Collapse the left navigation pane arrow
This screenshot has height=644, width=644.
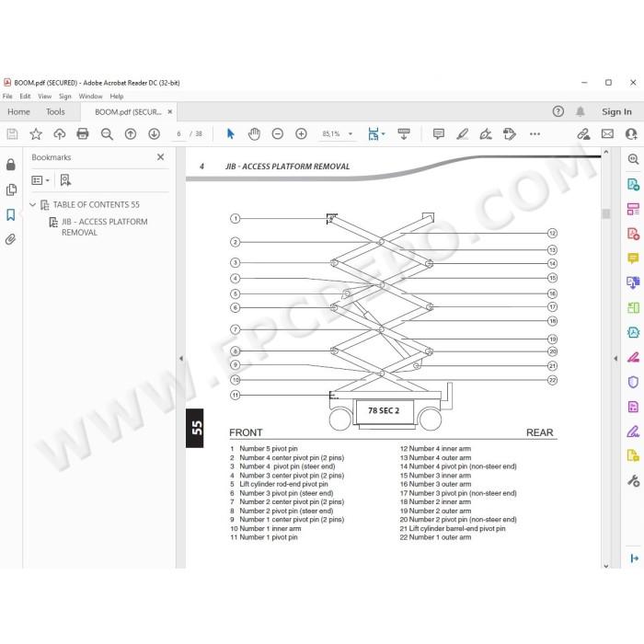(x=180, y=358)
